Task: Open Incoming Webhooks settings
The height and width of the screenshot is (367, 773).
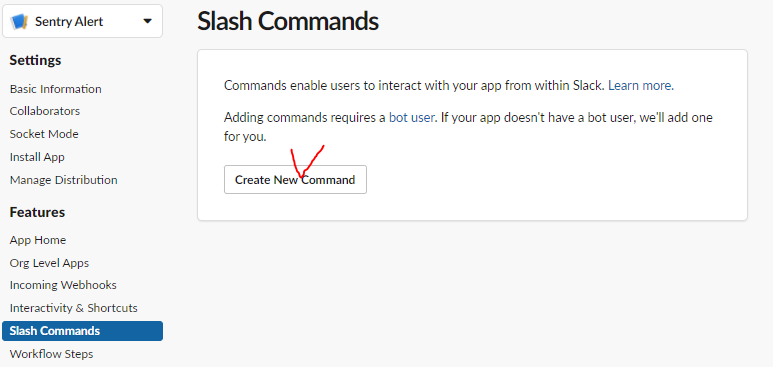Action: tap(63, 285)
